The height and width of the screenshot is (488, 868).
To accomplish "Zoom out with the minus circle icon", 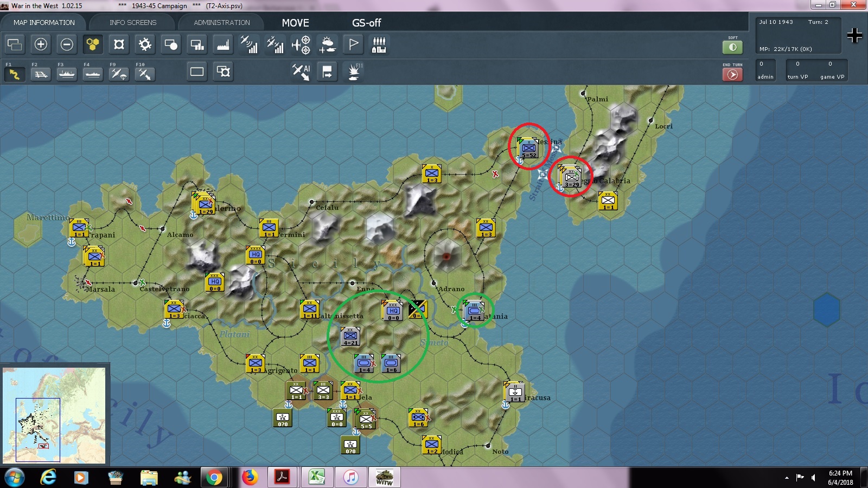I will coord(67,44).
